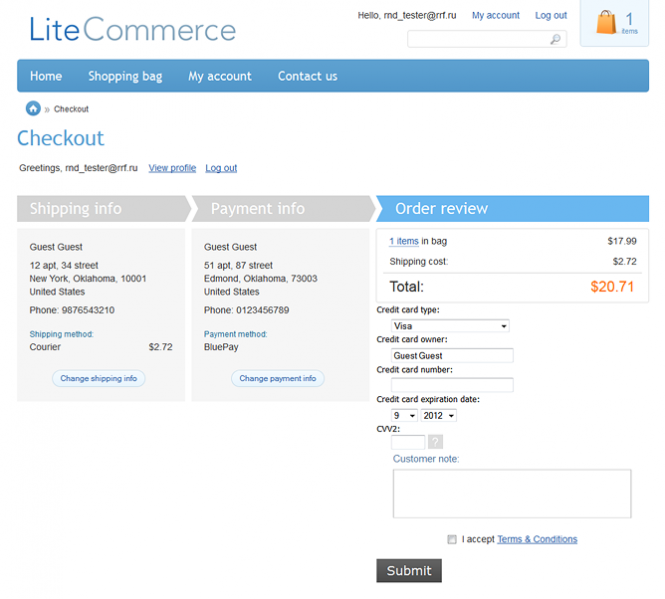Click My account link in header
This screenshot has height=599, width=665.
point(495,15)
